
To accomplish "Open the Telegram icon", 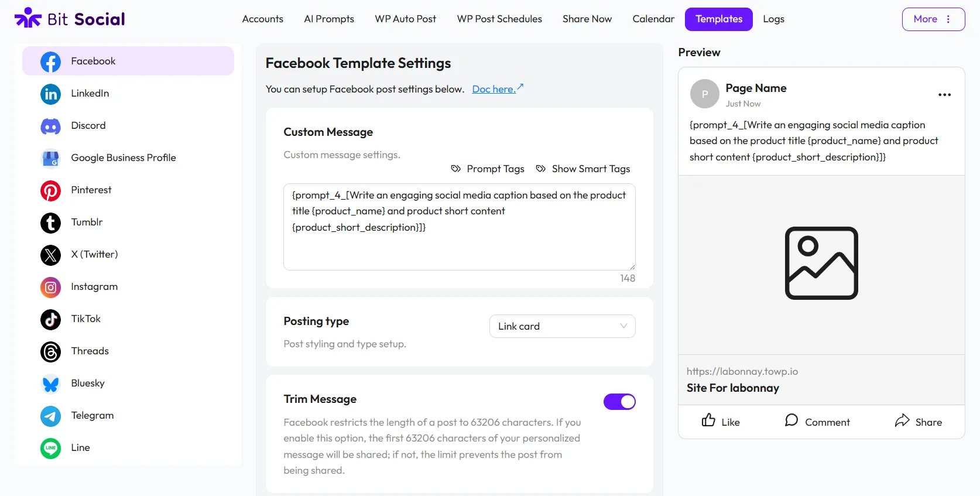I will click(50, 416).
